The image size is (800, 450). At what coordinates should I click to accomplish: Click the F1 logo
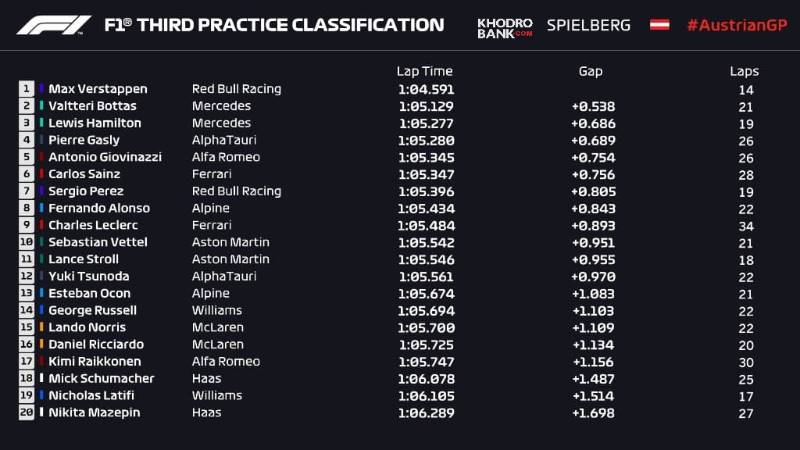(x=54, y=25)
